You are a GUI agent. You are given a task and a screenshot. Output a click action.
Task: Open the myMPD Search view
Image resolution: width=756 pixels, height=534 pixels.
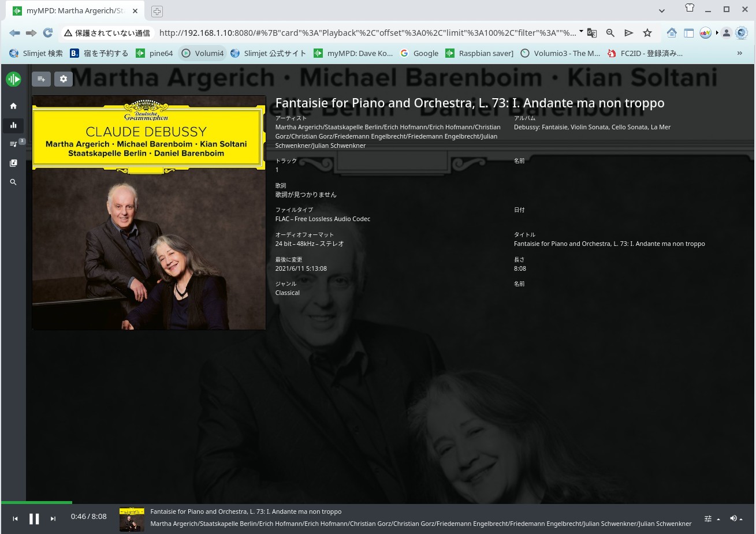tap(13, 182)
